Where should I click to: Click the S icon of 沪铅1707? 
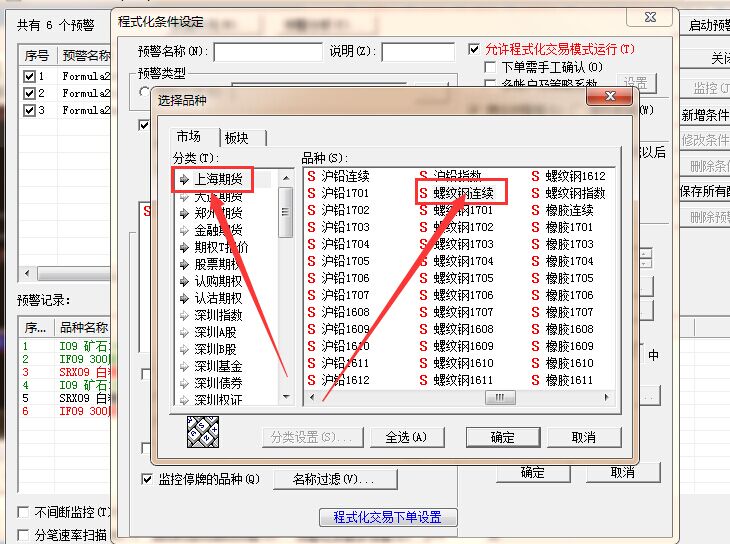click(311, 295)
